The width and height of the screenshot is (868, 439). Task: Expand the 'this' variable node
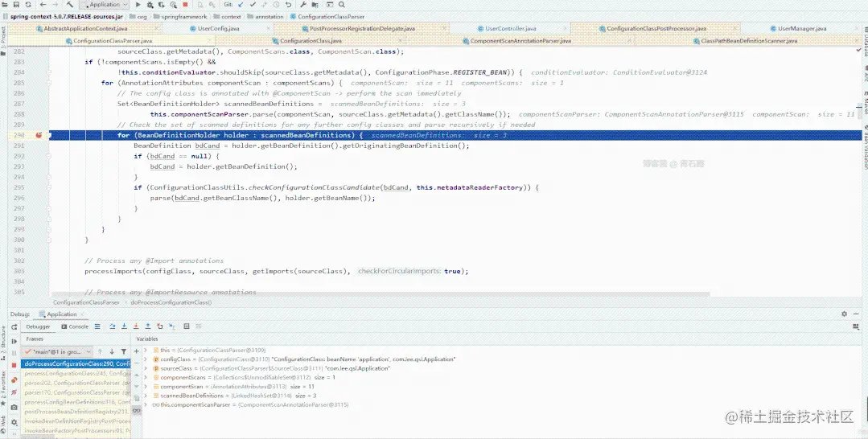point(146,351)
